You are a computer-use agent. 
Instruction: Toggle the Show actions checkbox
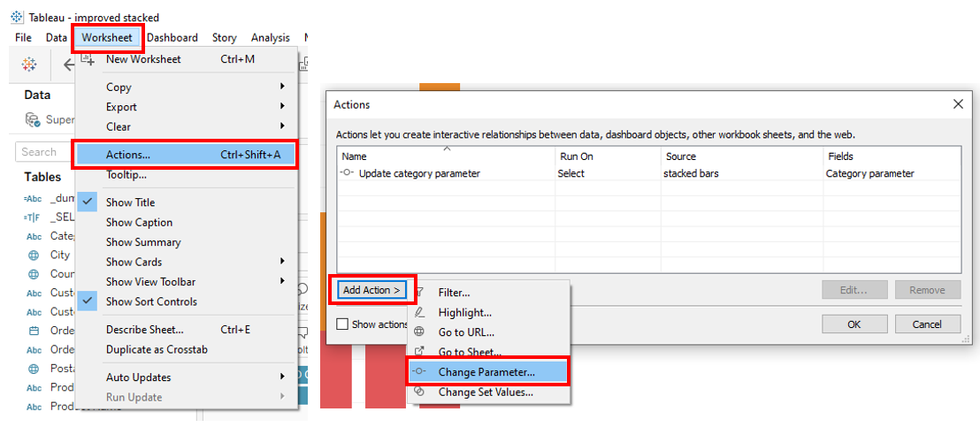click(342, 324)
